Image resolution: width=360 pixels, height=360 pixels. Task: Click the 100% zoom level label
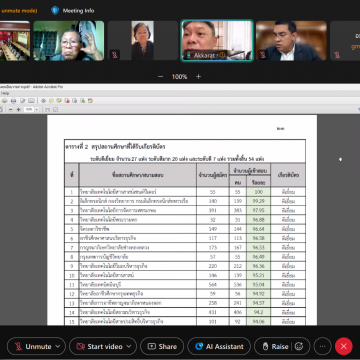(179, 77)
